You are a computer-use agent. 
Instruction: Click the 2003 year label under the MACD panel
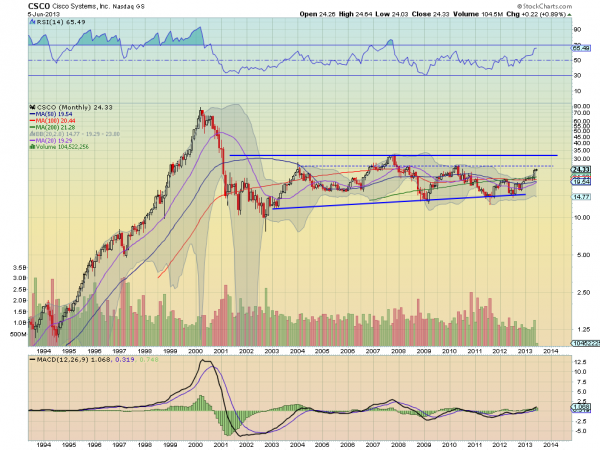click(272, 445)
